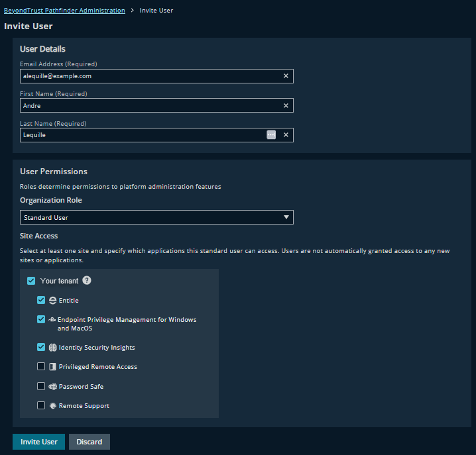Click the Password Safe icon
This screenshot has height=455, width=476.
(x=53, y=386)
